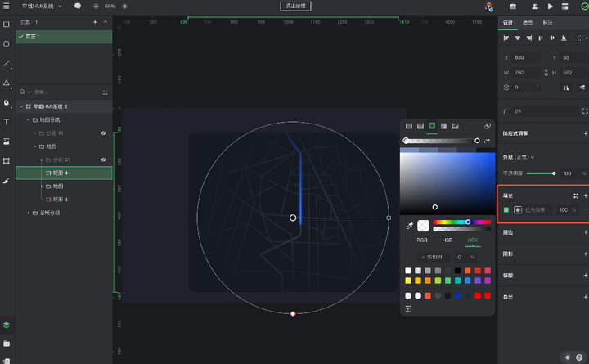The width and height of the screenshot is (589, 364).
Task: Select the triangle polygon tool
Action: coord(7,83)
